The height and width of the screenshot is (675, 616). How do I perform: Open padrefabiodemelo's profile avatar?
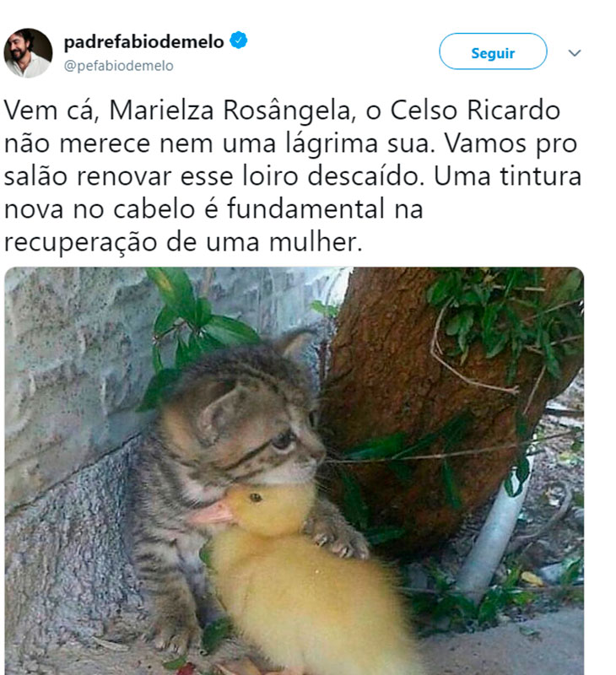click(x=28, y=53)
